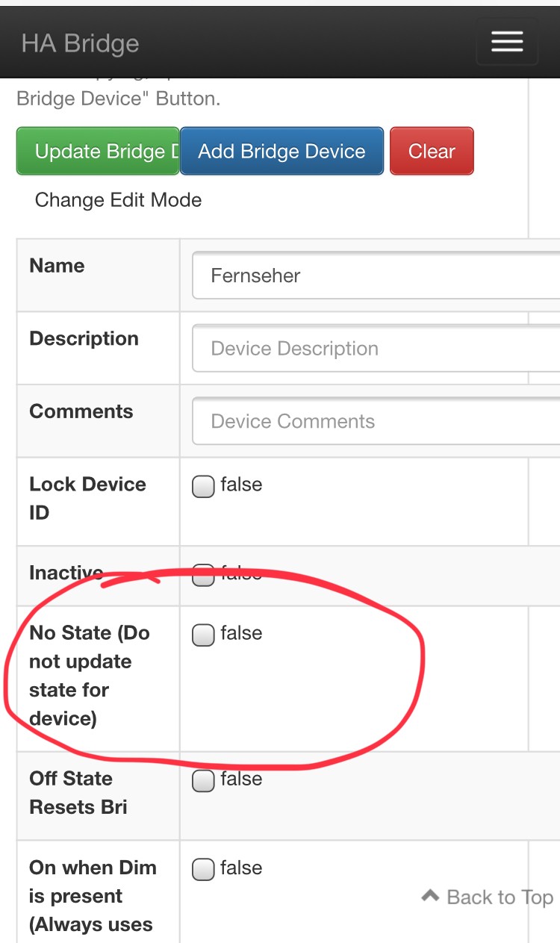The image size is (560, 943).
Task: Check the No State checkbox
Action: (203, 635)
